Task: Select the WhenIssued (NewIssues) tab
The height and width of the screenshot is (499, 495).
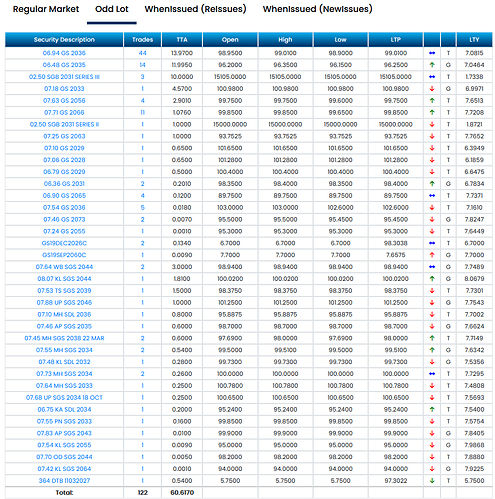Action: click(x=317, y=9)
